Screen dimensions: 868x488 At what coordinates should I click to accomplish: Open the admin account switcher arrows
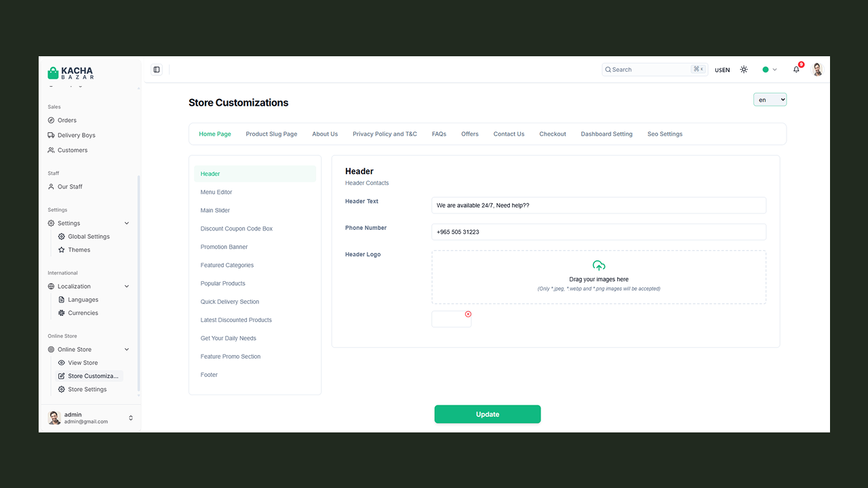pos(131,418)
